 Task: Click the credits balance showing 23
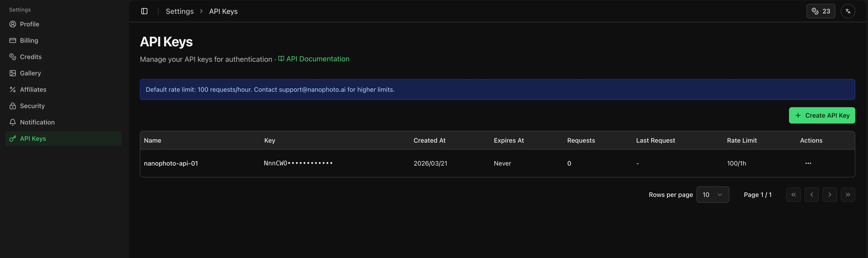click(x=821, y=11)
